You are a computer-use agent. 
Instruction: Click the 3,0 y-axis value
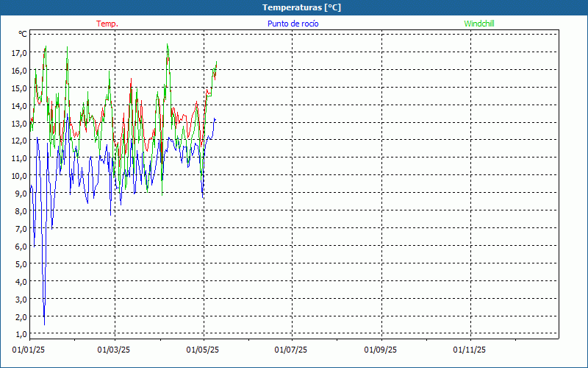point(21,300)
